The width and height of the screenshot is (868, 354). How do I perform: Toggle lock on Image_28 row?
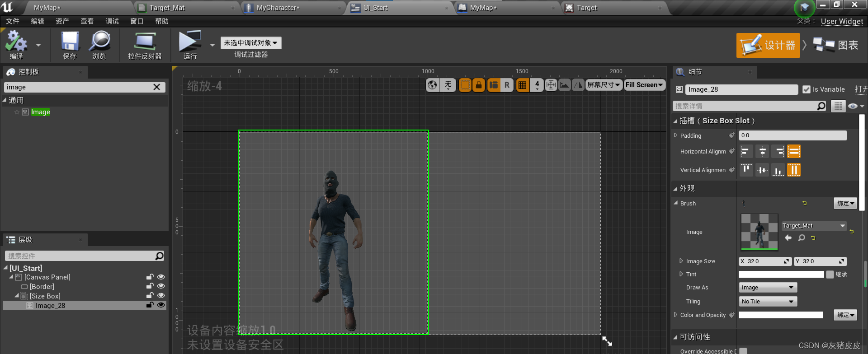pos(150,305)
